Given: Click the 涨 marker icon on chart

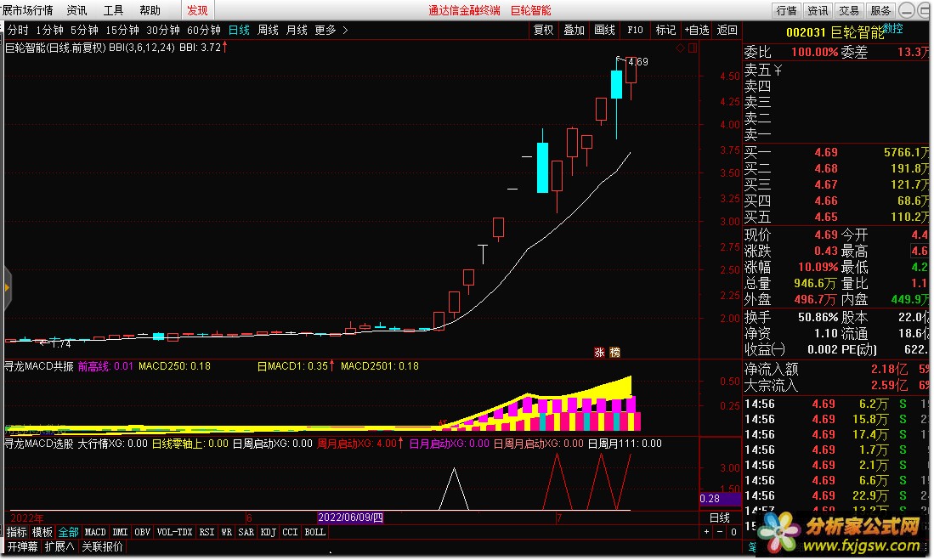Looking at the screenshot, I should coord(599,353).
